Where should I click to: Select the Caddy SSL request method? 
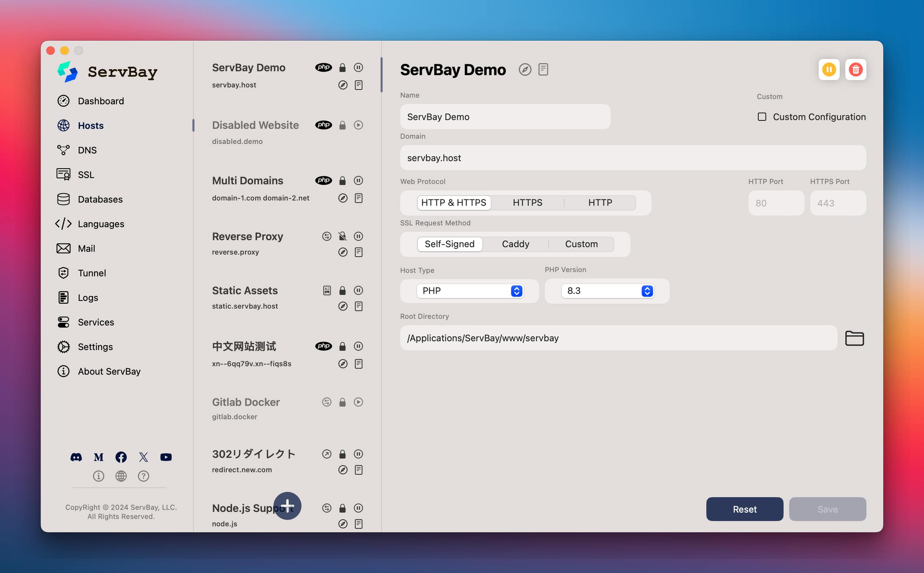pyautogui.click(x=515, y=244)
